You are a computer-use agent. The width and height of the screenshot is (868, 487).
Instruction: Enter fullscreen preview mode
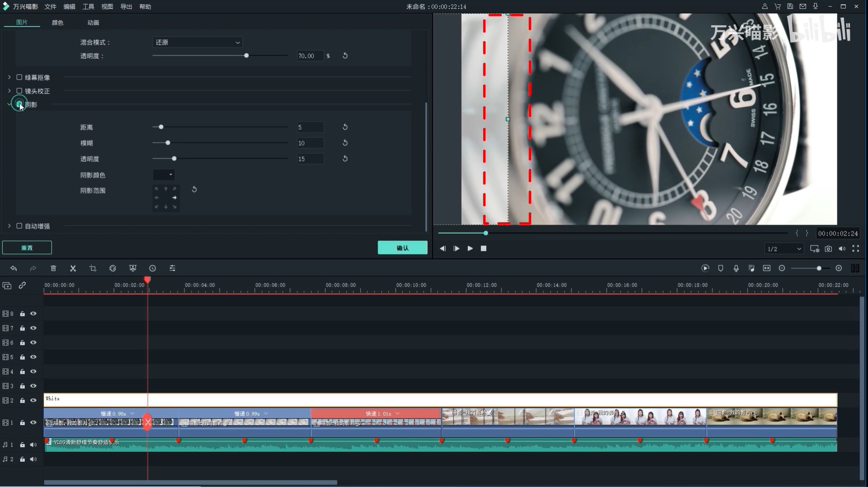[x=856, y=249]
